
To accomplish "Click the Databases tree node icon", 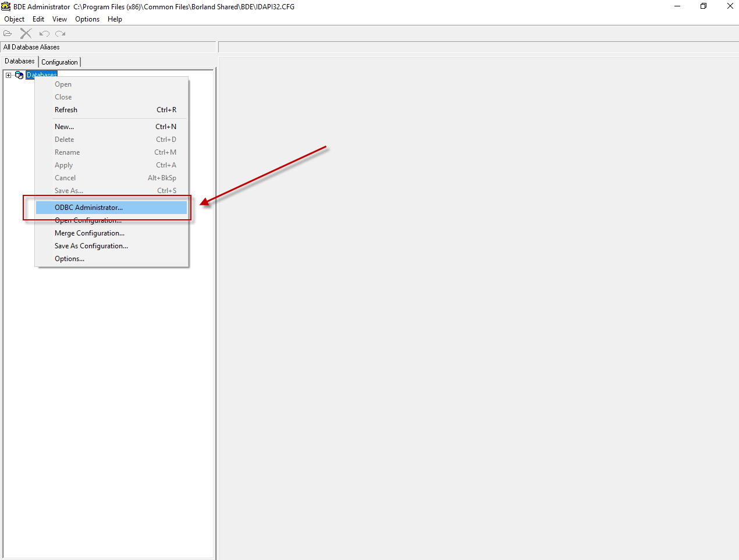I will 19,75.
